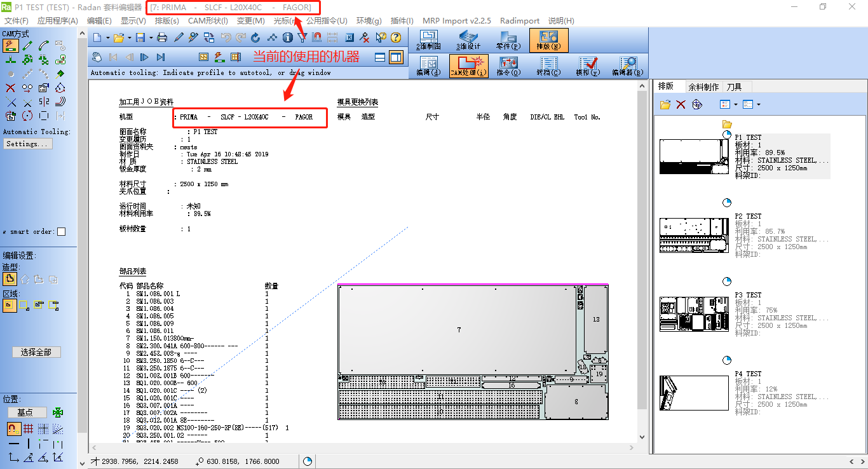
Task: Open the 3维设计 mode
Action: [x=468, y=41]
